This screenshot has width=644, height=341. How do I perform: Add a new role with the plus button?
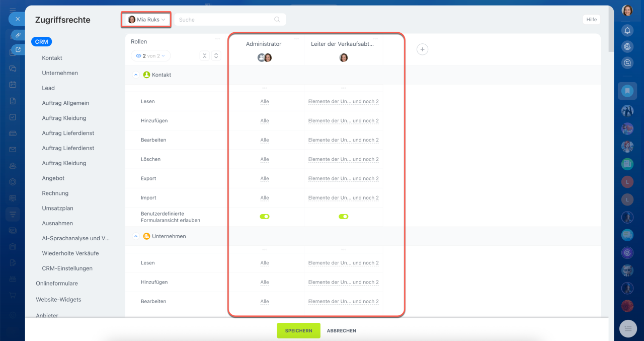click(x=423, y=49)
